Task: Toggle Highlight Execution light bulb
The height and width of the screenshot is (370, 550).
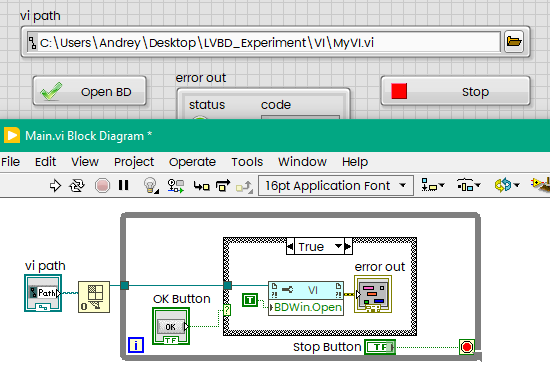Action: (151, 185)
